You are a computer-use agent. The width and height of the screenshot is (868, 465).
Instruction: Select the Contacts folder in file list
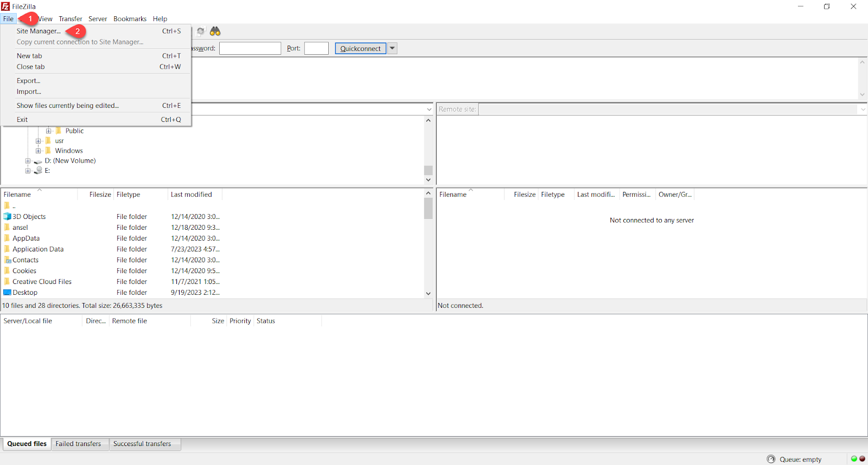click(25, 260)
